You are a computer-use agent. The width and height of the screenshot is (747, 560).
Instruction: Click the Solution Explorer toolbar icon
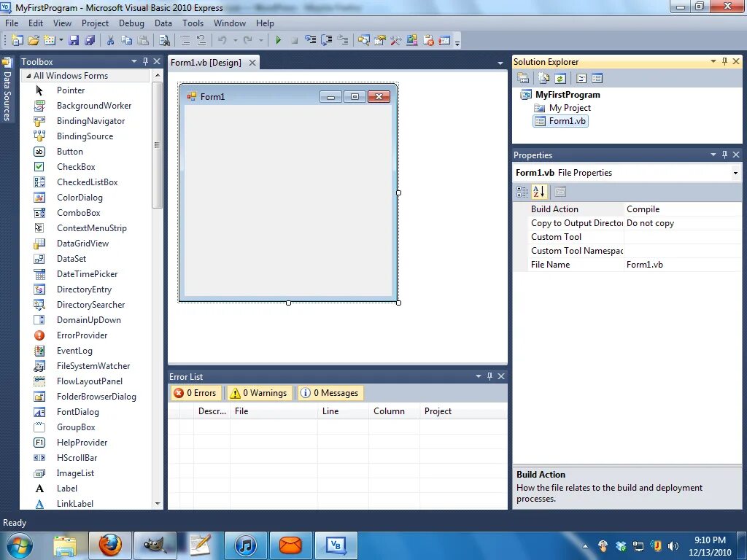363,41
